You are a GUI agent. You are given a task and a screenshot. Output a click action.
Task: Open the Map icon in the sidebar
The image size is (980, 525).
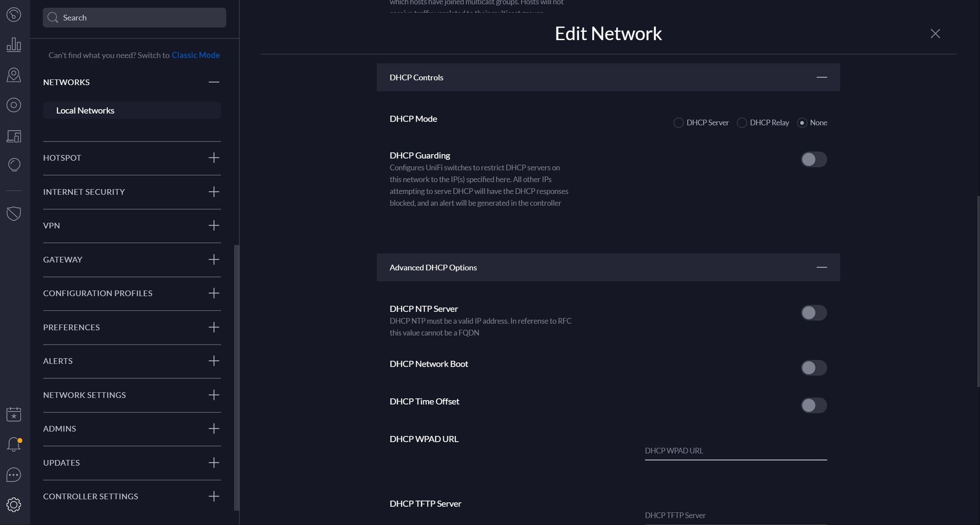(14, 75)
